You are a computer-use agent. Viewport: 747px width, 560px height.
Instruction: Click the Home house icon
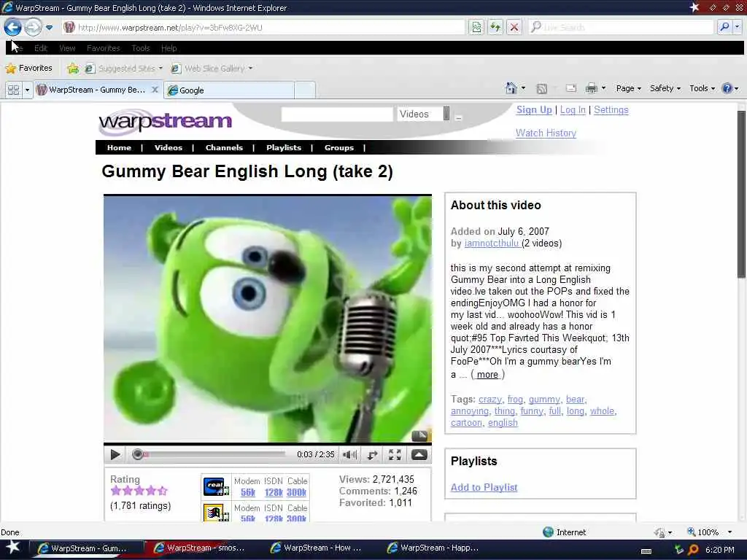pos(511,88)
